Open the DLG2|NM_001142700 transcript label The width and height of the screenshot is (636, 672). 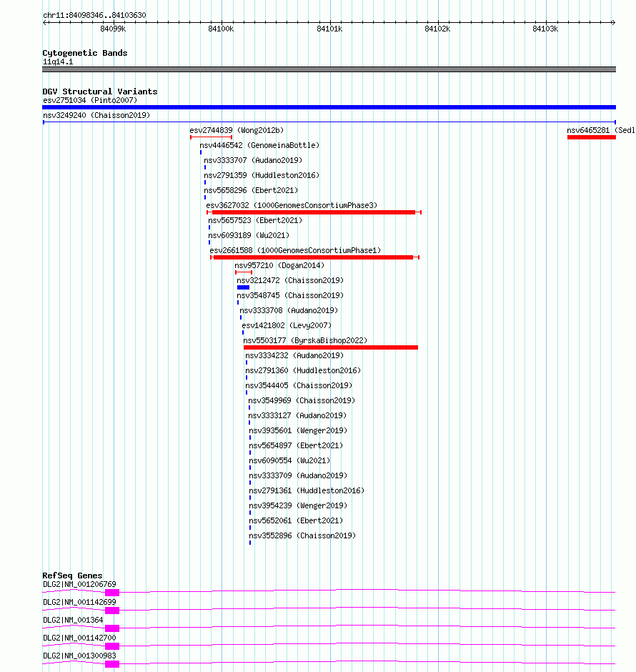tap(79, 638)
